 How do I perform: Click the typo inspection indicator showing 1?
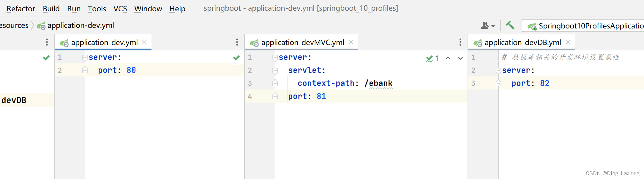click(432, 58)
